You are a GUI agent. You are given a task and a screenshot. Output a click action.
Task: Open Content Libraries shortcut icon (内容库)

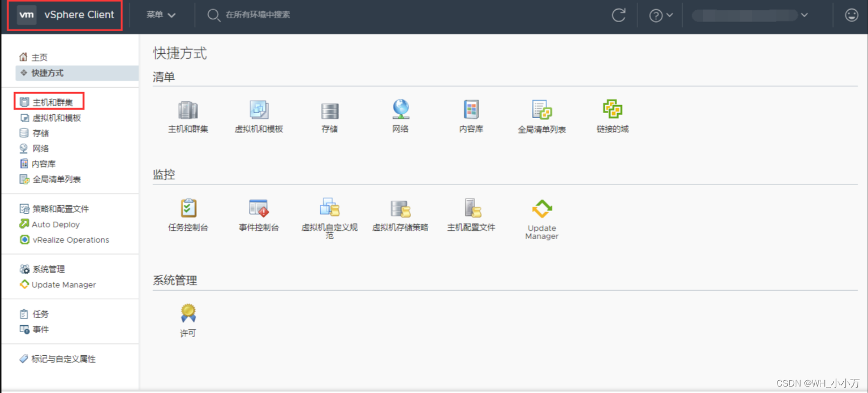pyautogui.click(x=471, y=110)
